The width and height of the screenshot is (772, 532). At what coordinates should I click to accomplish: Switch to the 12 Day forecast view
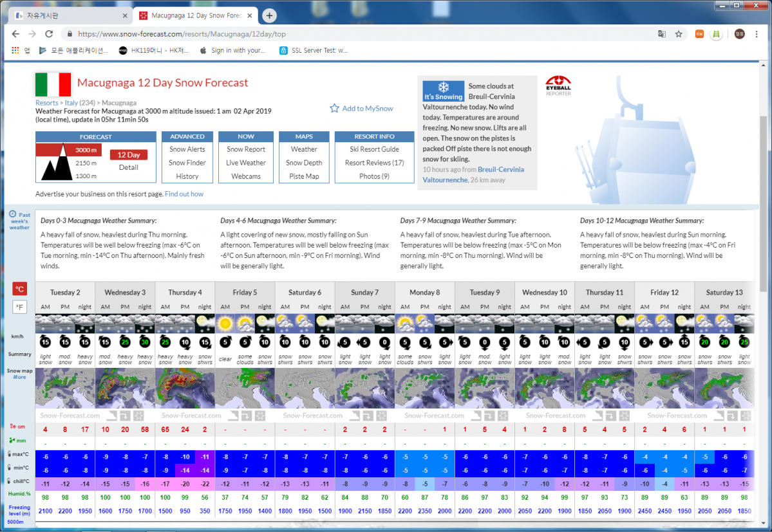[x=129, y=155]
